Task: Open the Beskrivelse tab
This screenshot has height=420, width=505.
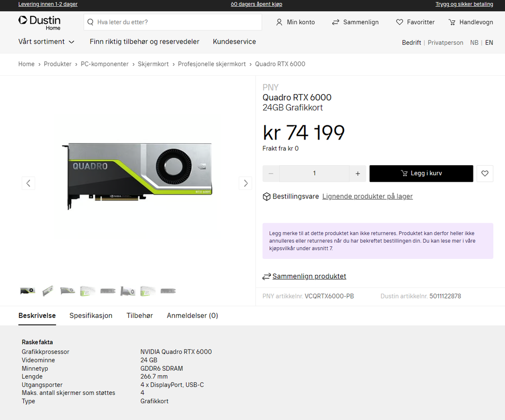Action: click(37, 316)
